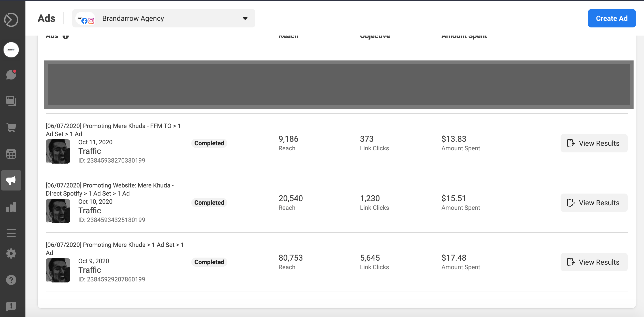
Task: Click the Ads page heading
Action: [47, 18]
